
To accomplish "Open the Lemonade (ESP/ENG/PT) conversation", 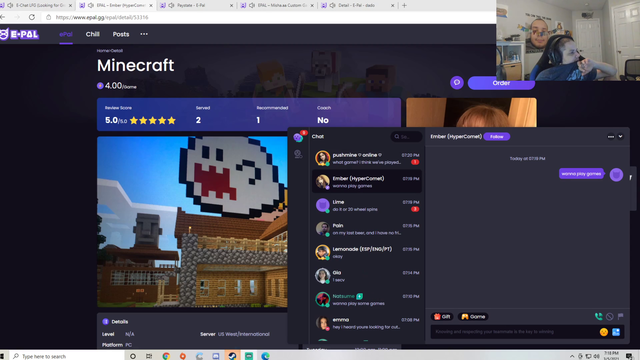I will pyautogui.click(x=367, y=252).
